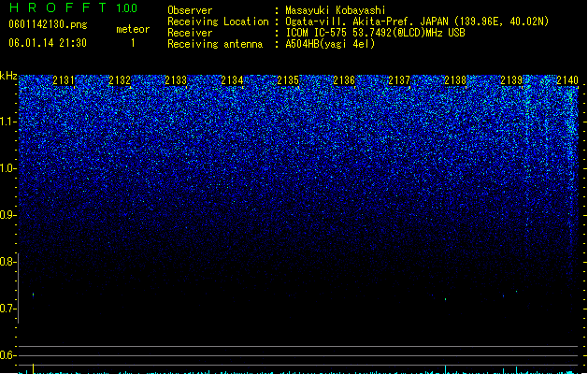Click the 06.01.14 21:30 date stamp
Viewport: 588px width, 374px height.
[48, 43]
